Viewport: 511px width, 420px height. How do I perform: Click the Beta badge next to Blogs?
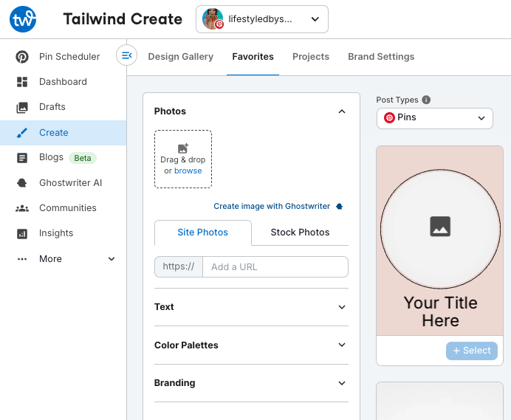pos(83,158)
